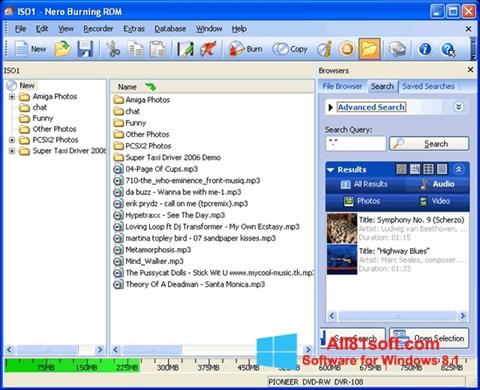
Task: Open compilation using folder toolbar icon
Action: tap(63, 49)
